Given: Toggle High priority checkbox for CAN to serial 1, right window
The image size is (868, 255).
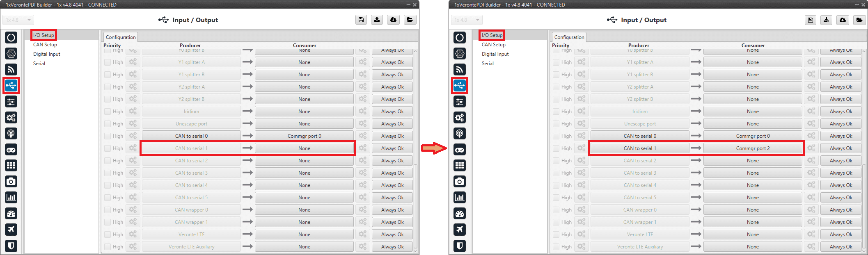Looking at the screenshot, I should pyautogui.click(x=556, y=148).
